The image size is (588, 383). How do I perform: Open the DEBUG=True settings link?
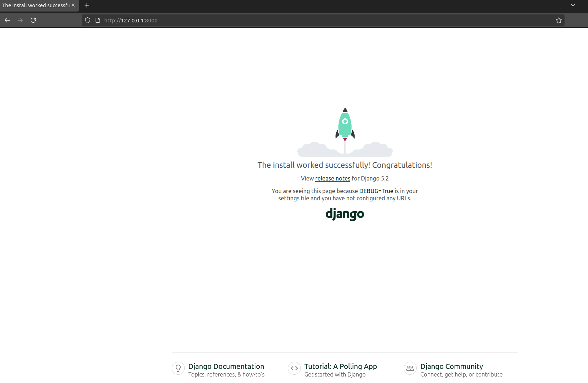click(x=376, y=191)
